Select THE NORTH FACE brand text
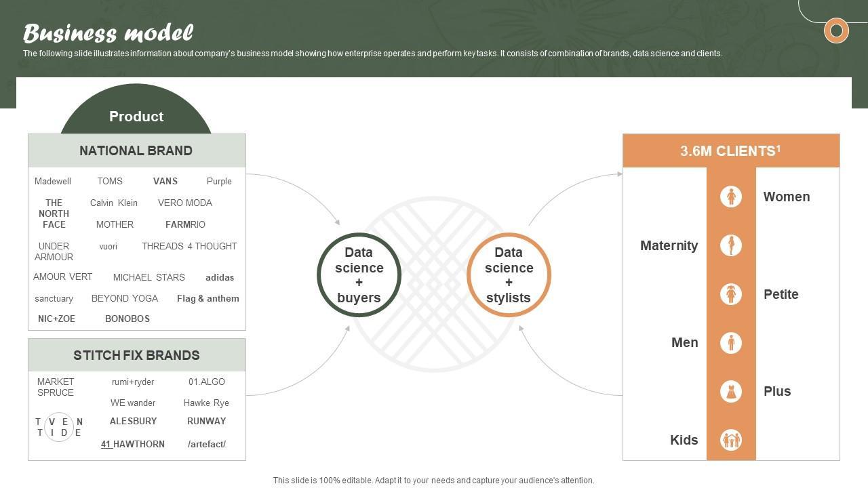The image size is (868, 488). (x=54, y=213)
